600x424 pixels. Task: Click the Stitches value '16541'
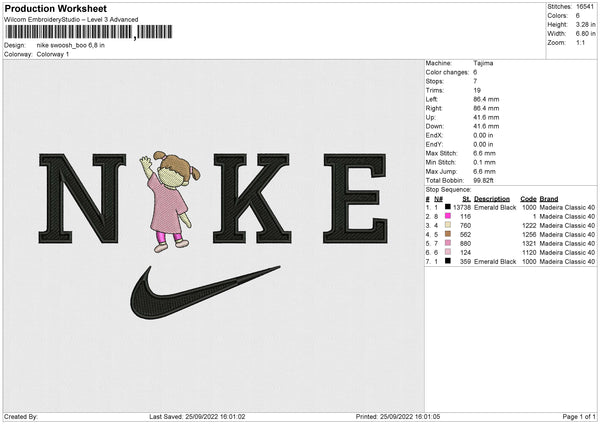click(585, 7)
